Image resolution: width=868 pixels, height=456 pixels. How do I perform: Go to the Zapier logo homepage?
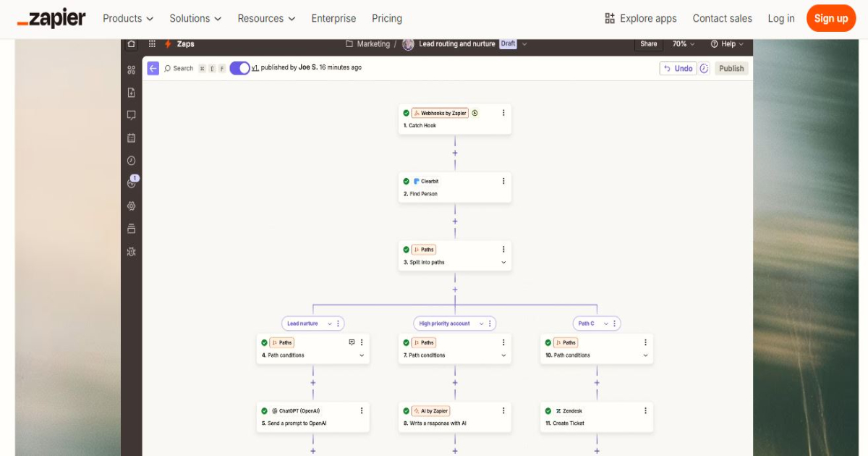click(51, 18)
